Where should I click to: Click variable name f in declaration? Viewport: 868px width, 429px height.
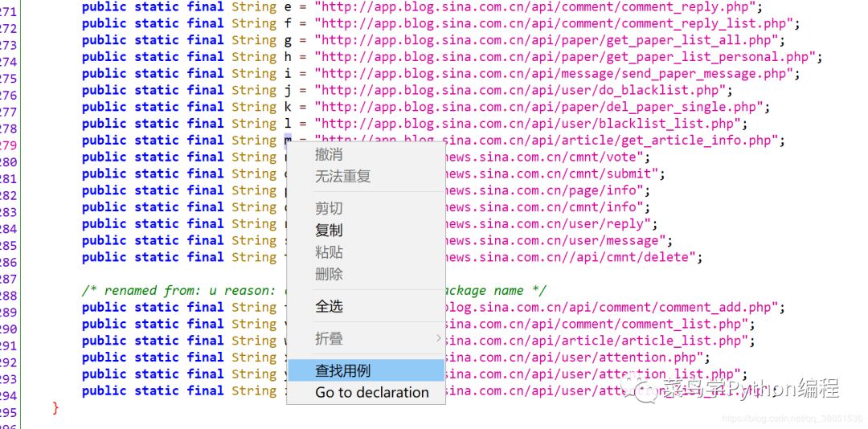click(x=288, y=24)
